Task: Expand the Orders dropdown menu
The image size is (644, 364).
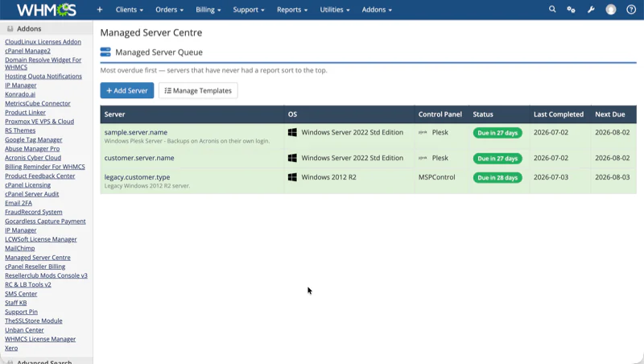Action: pos(169,10)
